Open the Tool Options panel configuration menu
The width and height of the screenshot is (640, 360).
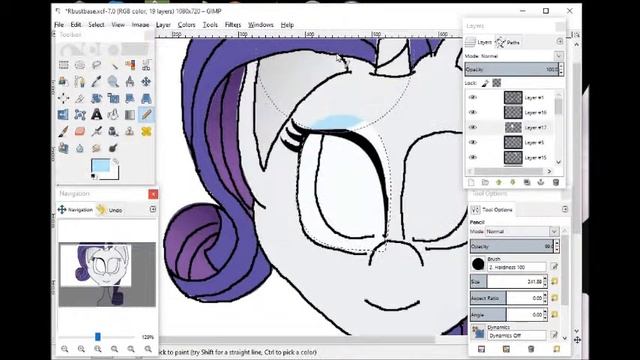(565, 209)
